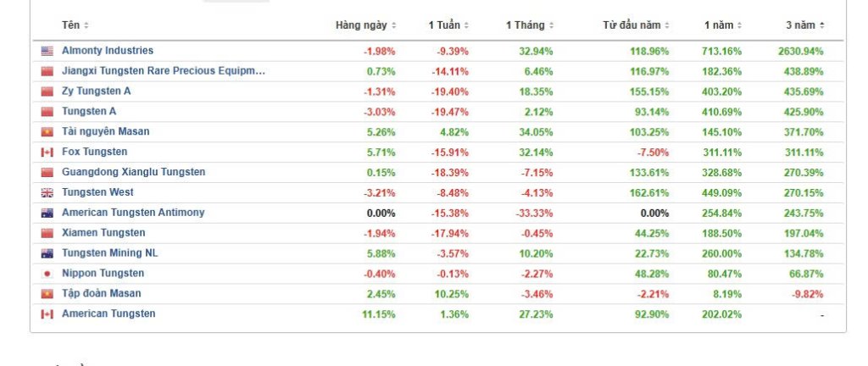Click the Japan flag beside Nippon Tungsten
This screenshot has height=366, width=868.
47,274
